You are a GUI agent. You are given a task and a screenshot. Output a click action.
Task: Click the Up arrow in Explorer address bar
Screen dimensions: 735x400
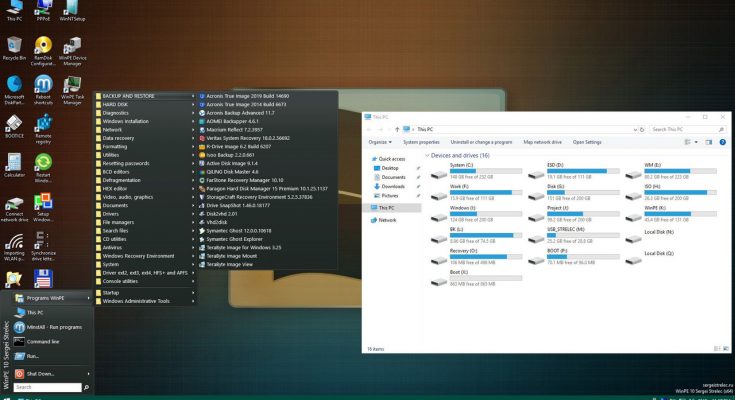coord(397,129)
